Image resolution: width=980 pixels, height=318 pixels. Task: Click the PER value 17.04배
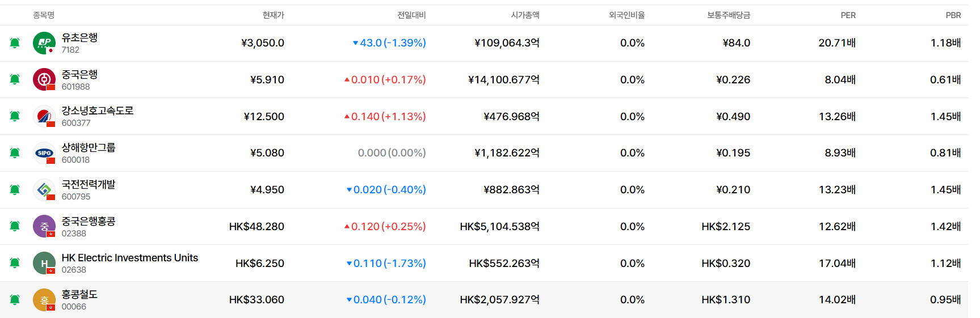pos(837,263)
